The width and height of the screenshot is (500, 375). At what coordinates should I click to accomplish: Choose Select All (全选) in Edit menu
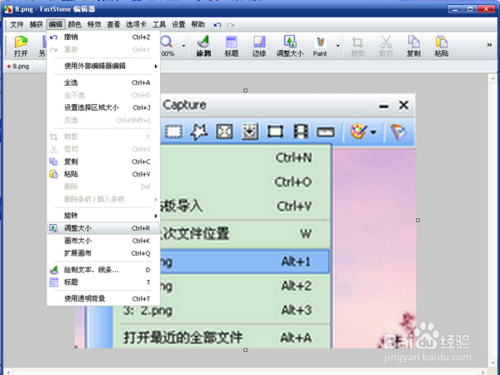click(104, 83)
